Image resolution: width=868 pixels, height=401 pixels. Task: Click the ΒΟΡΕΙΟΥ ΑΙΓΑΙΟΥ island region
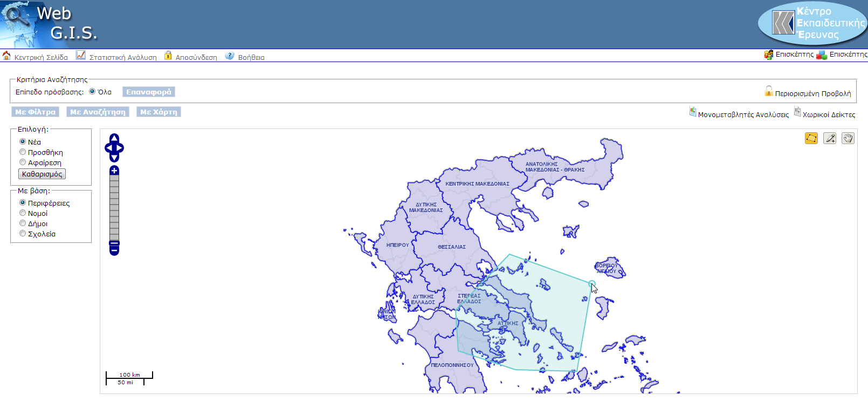608,268
